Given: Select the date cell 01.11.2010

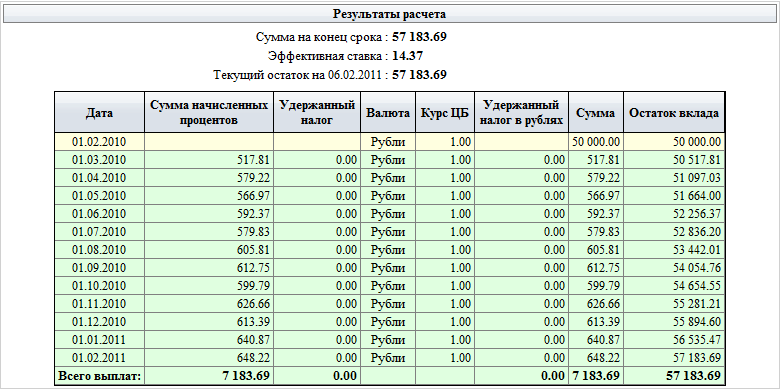Looking at the screenshot, I should [99, 303].
